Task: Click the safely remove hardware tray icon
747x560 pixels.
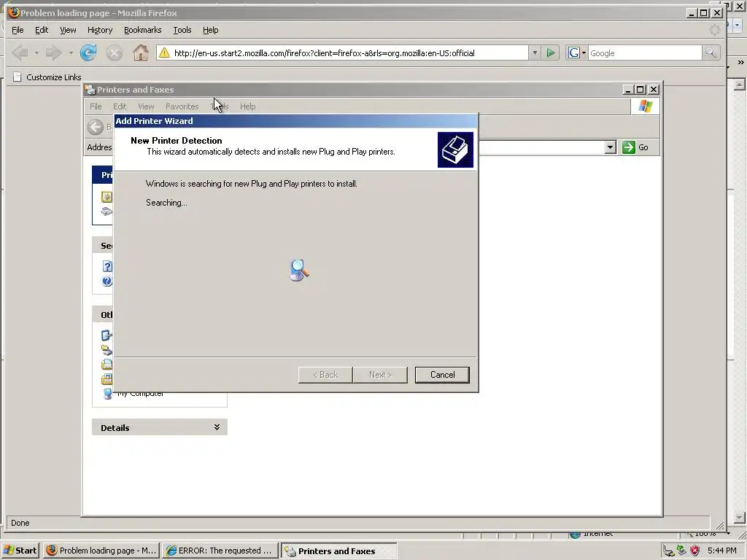Action: click(x=682, y=551)
